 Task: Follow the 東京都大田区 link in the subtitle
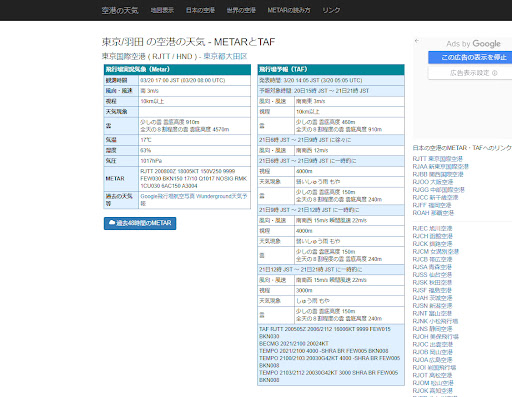click(x=225, y=56)
